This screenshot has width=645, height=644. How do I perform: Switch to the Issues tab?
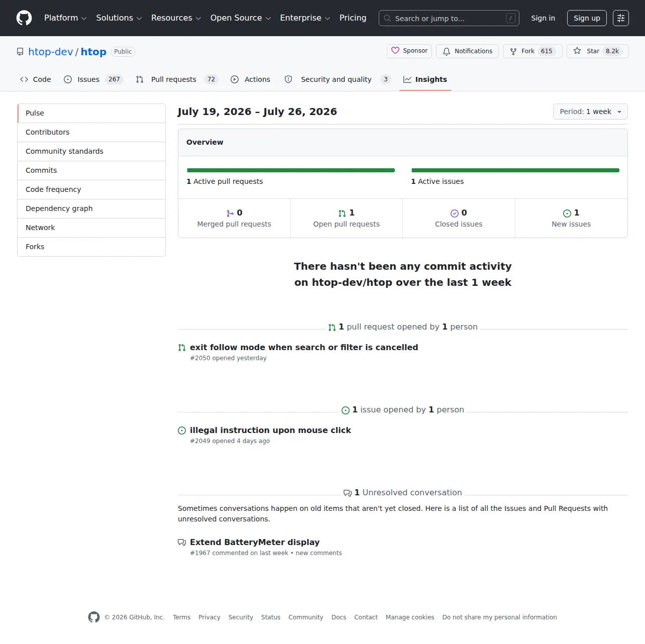(94, 79)
